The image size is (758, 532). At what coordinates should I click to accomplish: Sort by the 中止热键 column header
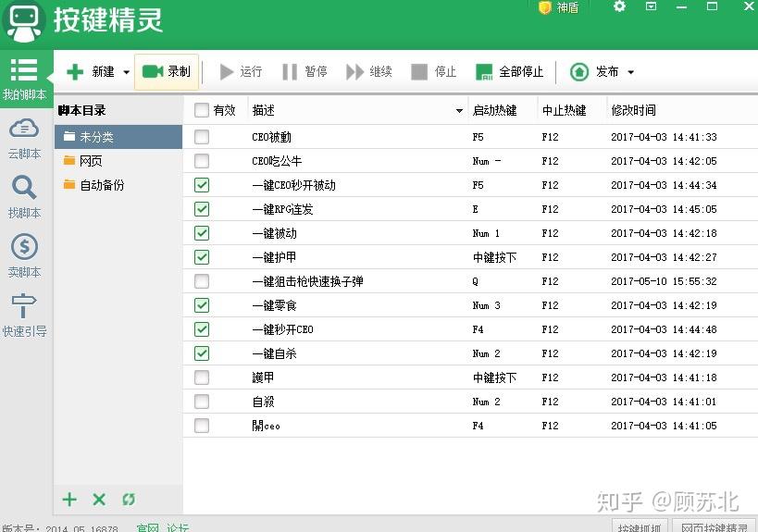(x=572, y=110)
